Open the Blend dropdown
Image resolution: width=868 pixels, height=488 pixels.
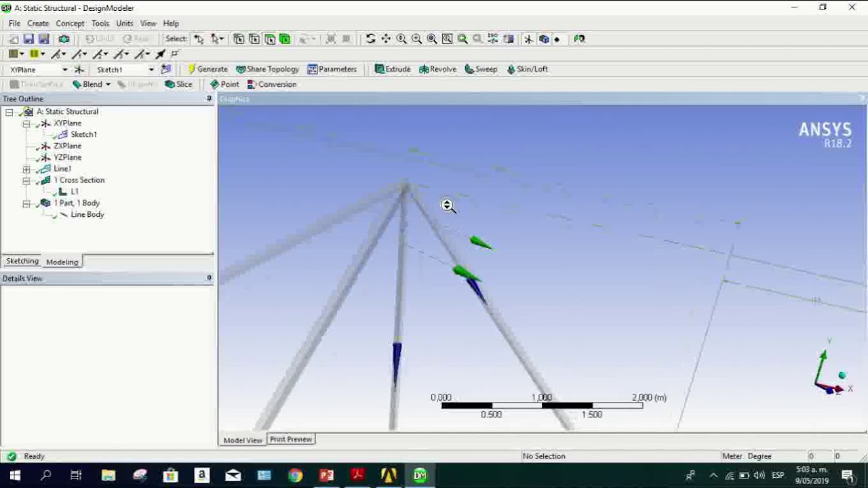pos(108,85)
